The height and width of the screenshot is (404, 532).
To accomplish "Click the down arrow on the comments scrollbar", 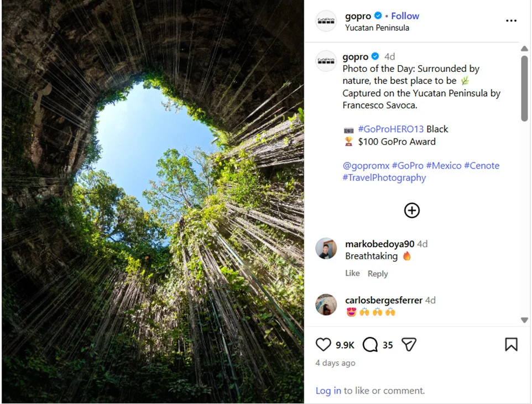I will (524, 319).
